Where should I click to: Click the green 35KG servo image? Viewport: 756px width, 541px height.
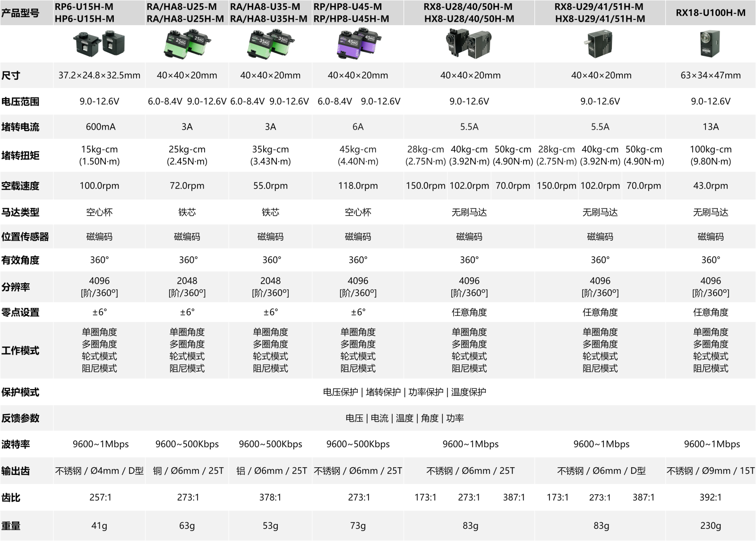tap(270, 44)
